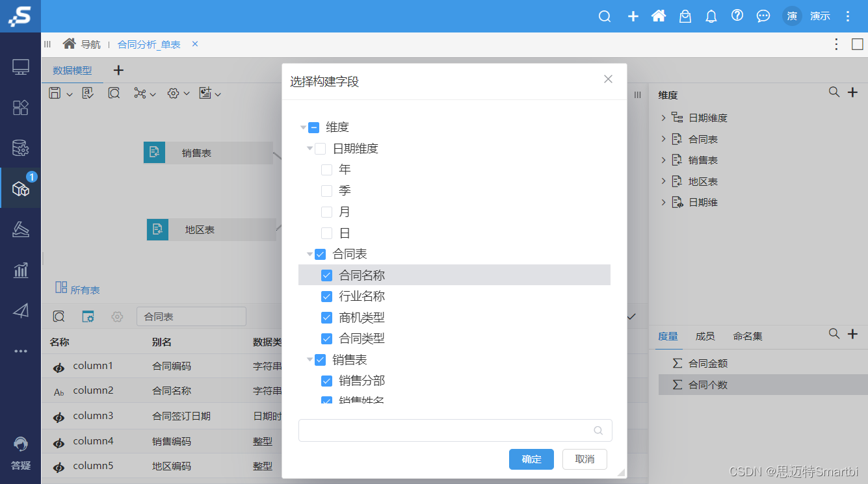Open the sidebar ellipsis more icon
Viewport: 868px width, 484px height.
tap(21, 351)
